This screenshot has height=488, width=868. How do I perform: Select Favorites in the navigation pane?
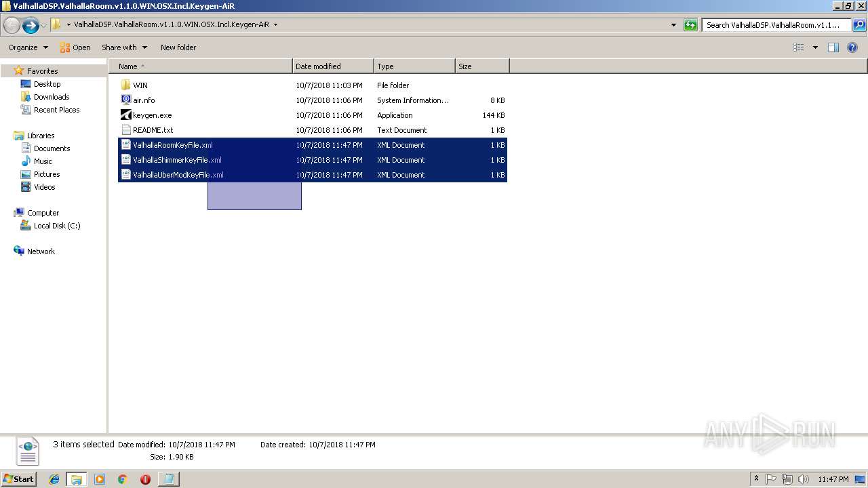point(42,71)
